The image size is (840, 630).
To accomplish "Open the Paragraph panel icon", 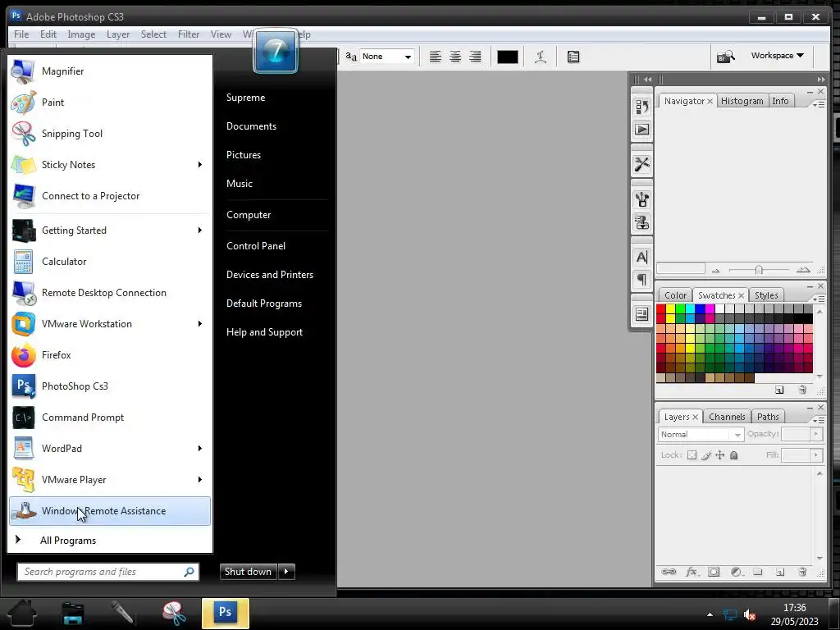I will [x=641, y=280].
